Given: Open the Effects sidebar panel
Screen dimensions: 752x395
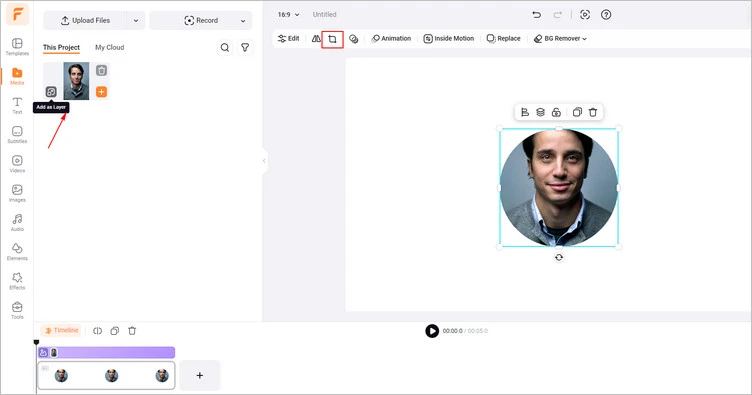Looking at the screenshot, I should 17,281.
